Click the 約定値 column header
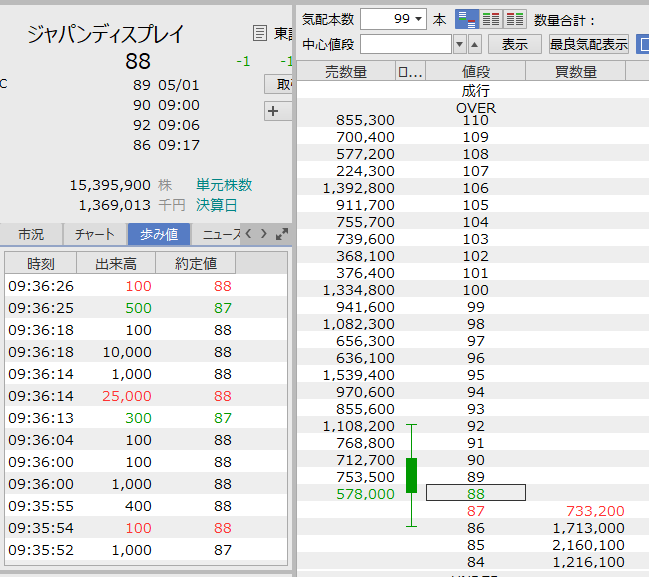Viewport: 649px width, 577px height. tap(196, 263)
